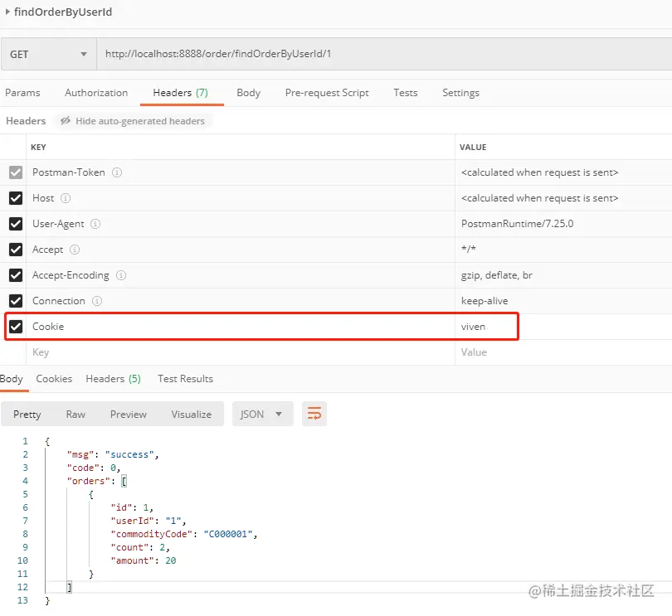Uncheck the Cookie header checkbox

(x=16, y=327)
